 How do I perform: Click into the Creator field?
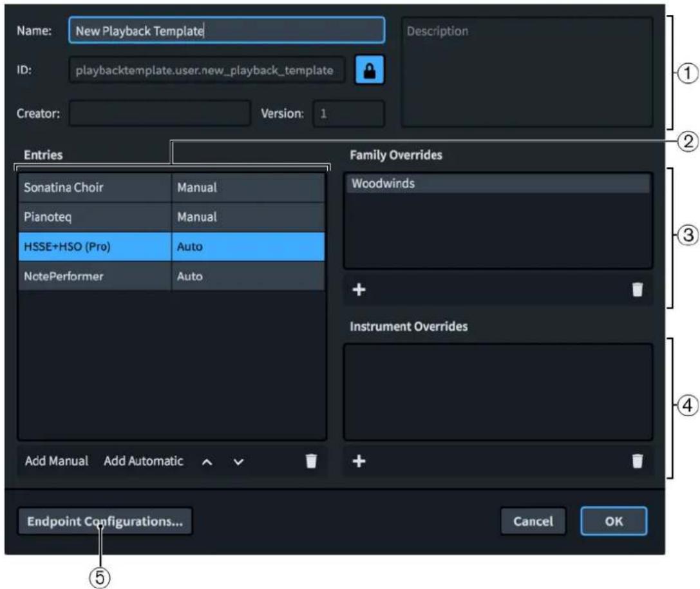pos(160,113)
